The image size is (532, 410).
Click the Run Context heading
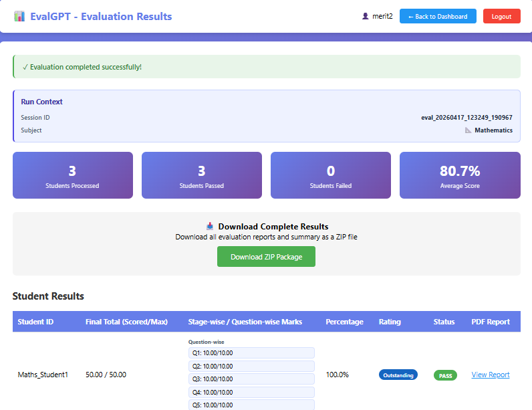[x=41, y=102]
